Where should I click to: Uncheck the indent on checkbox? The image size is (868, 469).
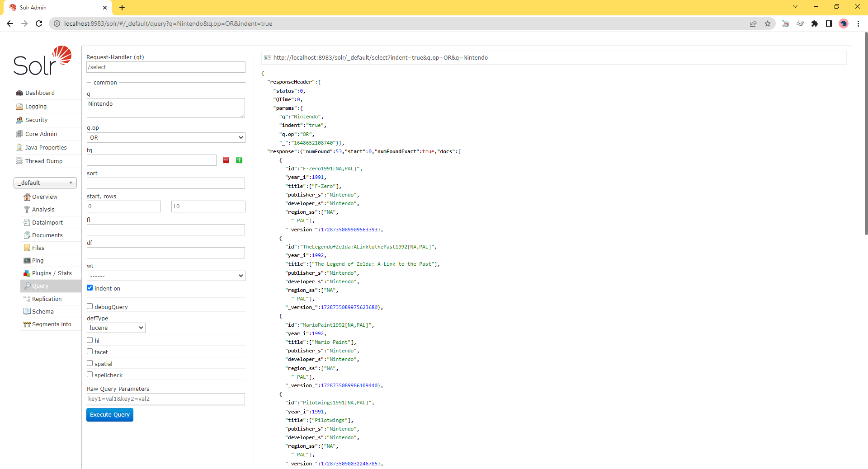tap(90, 288)
